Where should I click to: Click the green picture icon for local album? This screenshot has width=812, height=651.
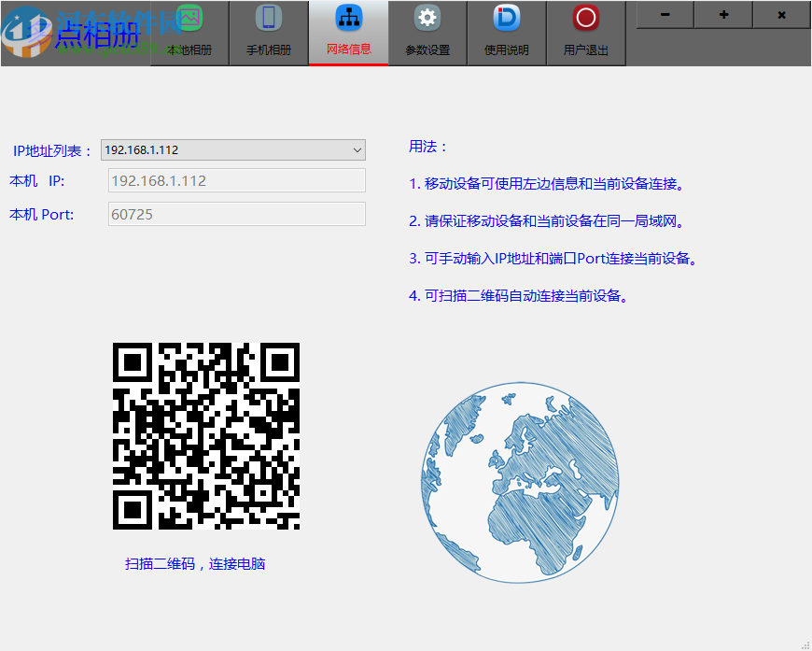tap(189, 18)
